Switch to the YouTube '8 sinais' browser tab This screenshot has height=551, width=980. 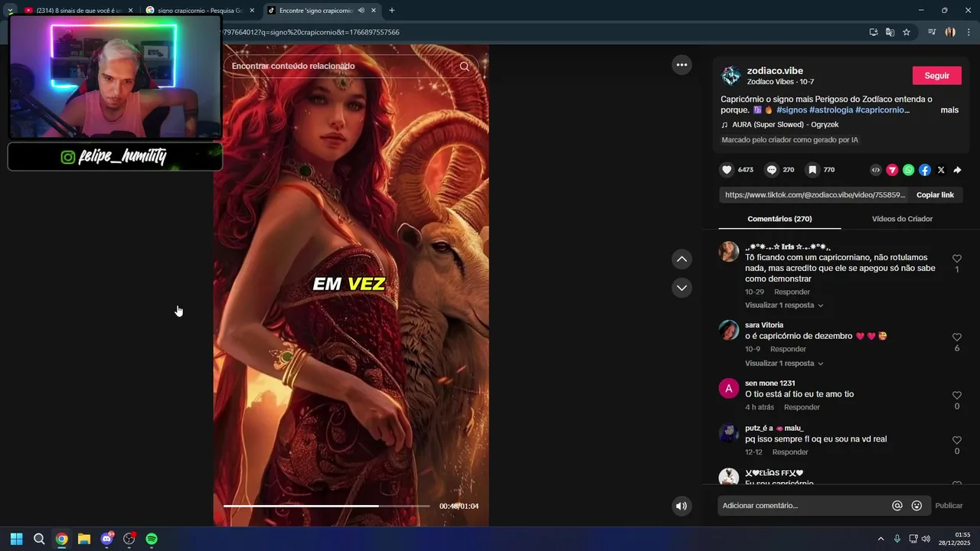pos(77,11)
